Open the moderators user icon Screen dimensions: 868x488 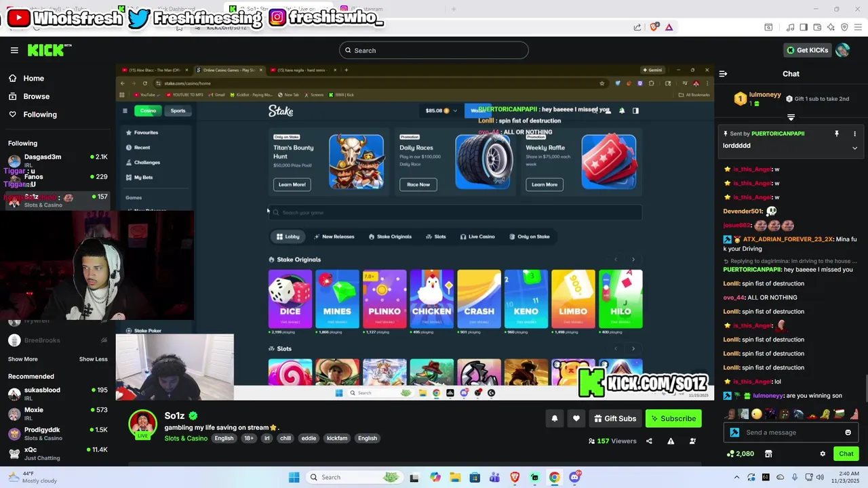(x=692, y=441)
